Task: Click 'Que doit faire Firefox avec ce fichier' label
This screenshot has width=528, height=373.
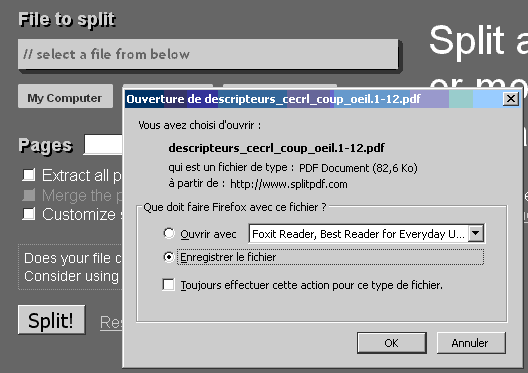Action: pos(235,207)
